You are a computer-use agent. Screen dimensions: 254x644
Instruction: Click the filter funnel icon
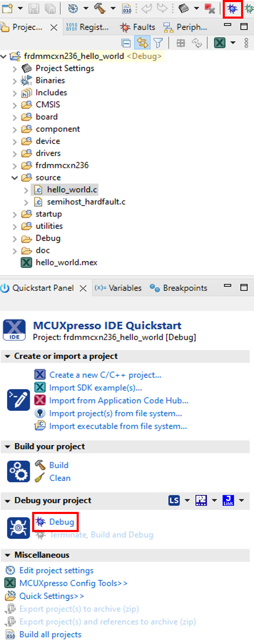coord(158,43)
